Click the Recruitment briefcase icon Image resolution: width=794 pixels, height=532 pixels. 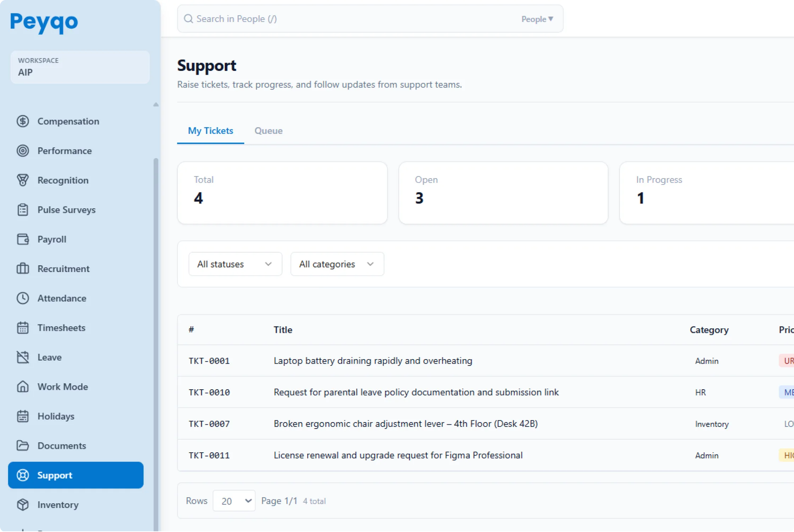point(23,268)
